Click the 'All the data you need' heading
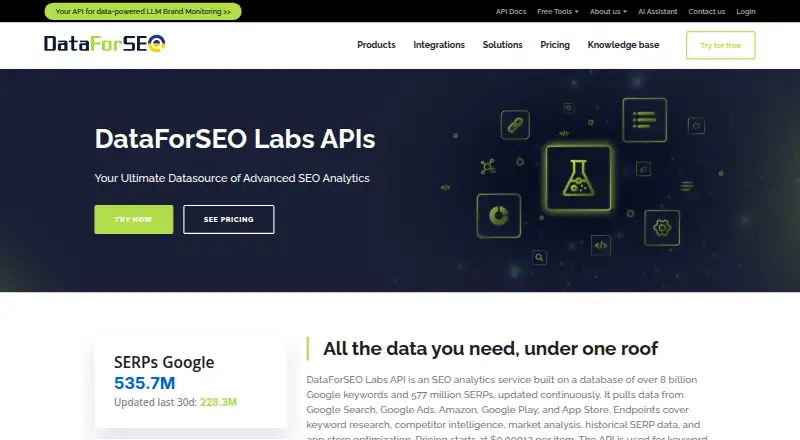 click(490, 349)
